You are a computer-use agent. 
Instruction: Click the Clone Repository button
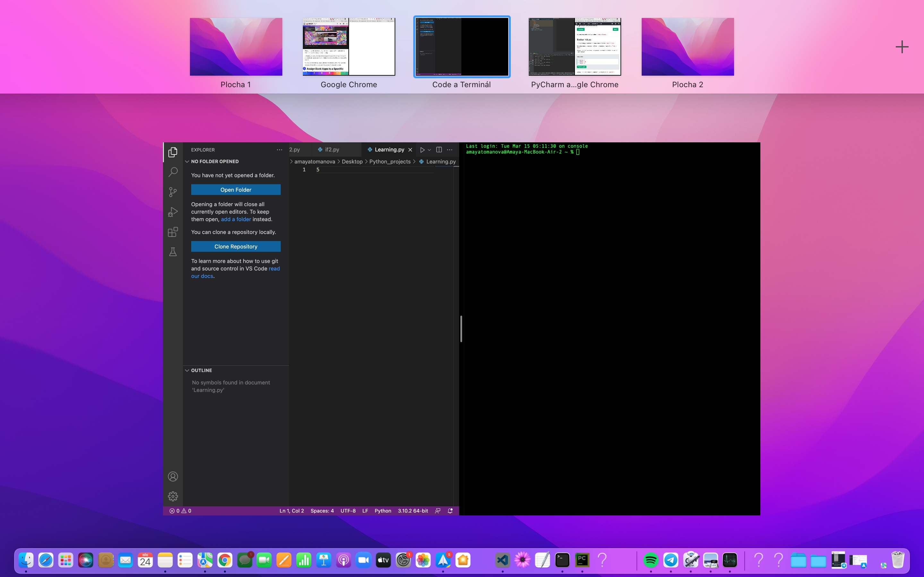(x=235, y=247)
